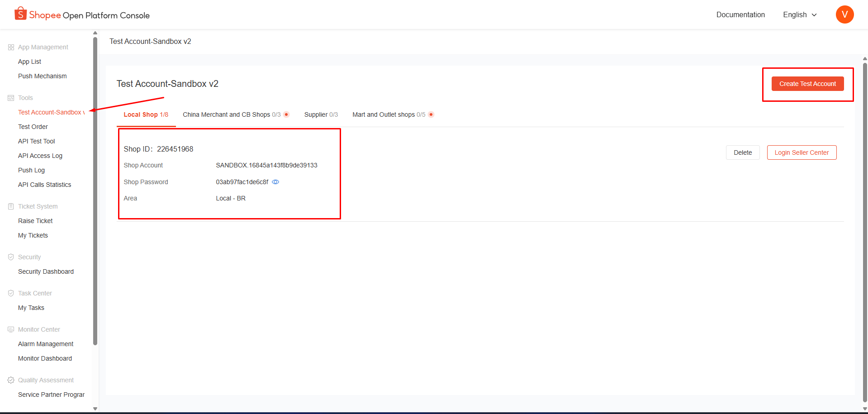Click the Tools section icon

coord(11,98)
